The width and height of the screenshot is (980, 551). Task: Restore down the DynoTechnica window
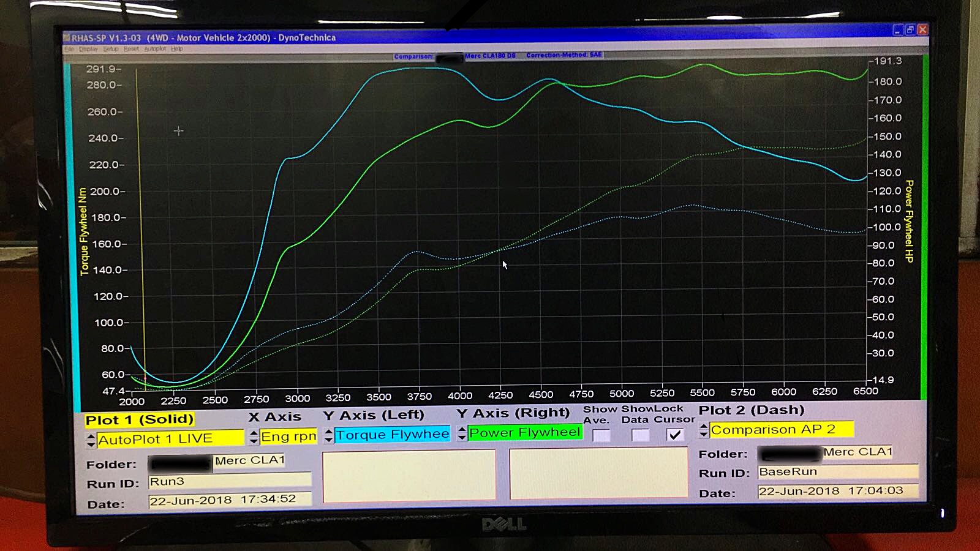pyautogui.click(x=910, y=29)
